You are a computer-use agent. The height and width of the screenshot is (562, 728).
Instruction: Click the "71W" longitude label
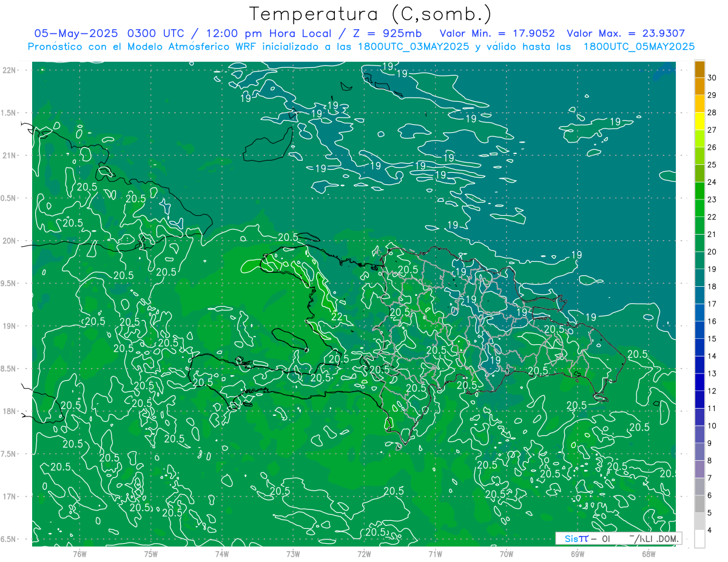click(x=435, y=554)
